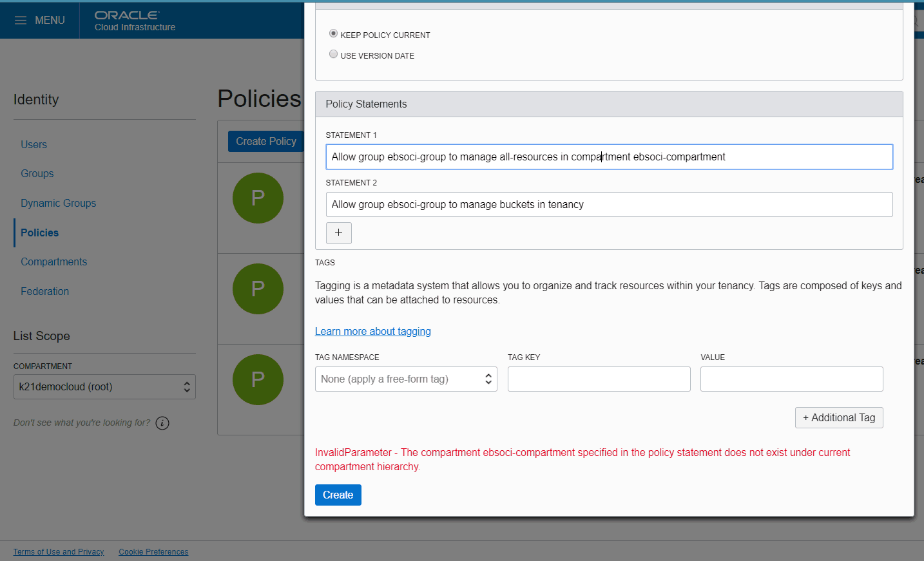Select Compartments in the Identity sidebar
Image resolution: width=924 pixels, height=561 pixels.
(53, 261)
